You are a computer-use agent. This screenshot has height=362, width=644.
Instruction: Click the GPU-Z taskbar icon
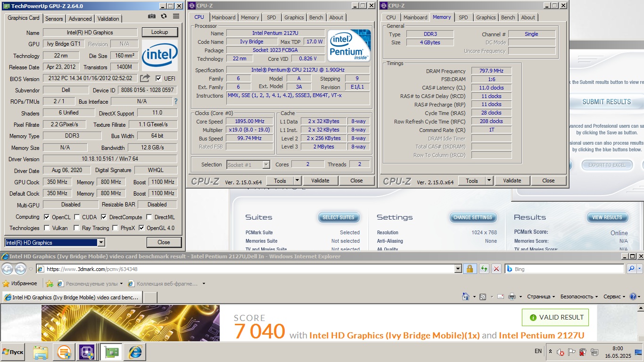111,352
